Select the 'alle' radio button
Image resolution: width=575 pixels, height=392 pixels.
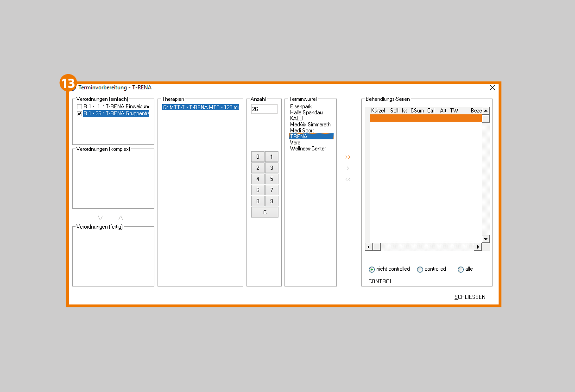tap(461, 269)
